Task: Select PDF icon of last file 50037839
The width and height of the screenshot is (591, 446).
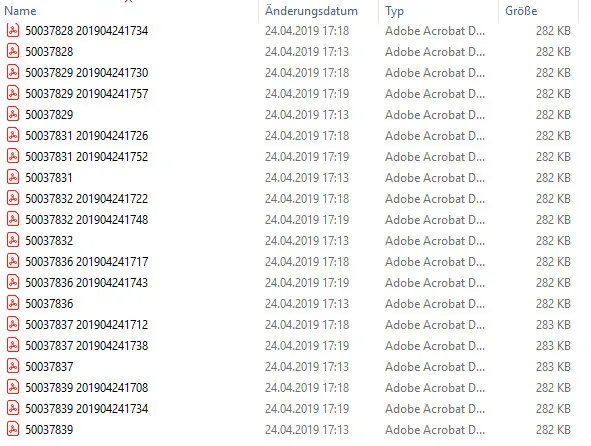Action: pos(13,429)
